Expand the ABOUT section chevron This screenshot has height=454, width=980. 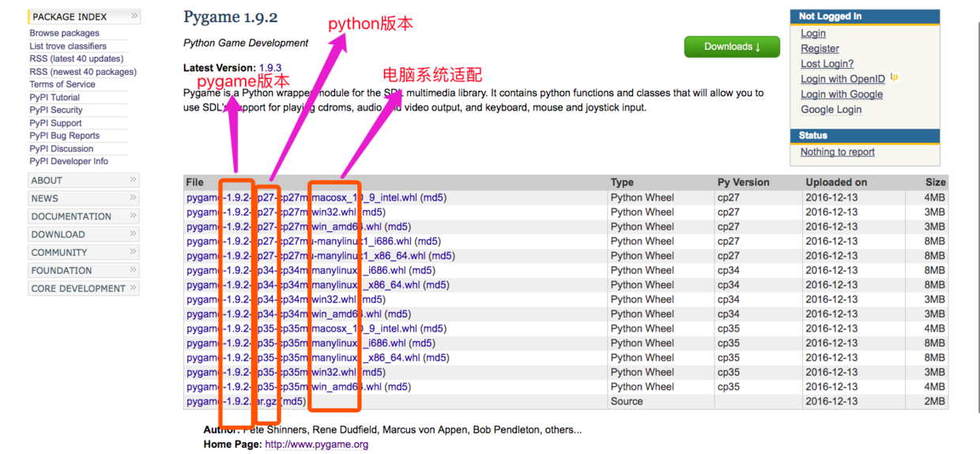pyautogui.click(x=133, y=180)
